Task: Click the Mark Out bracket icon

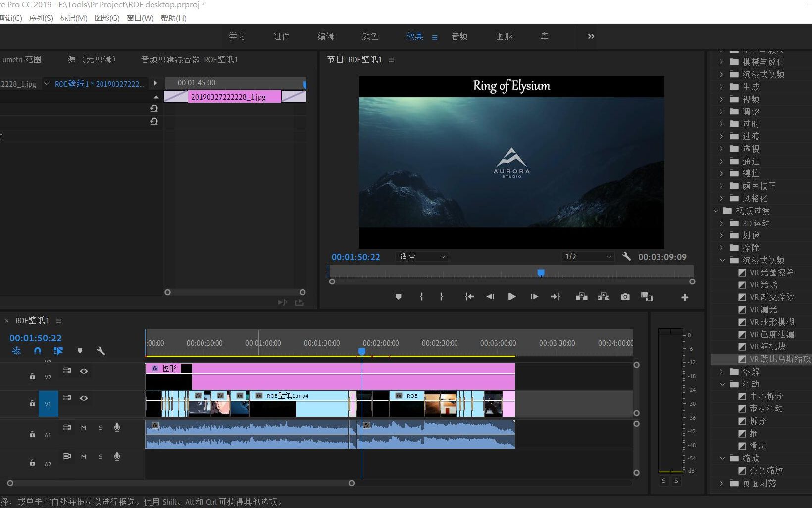Action: pos(441,297)
